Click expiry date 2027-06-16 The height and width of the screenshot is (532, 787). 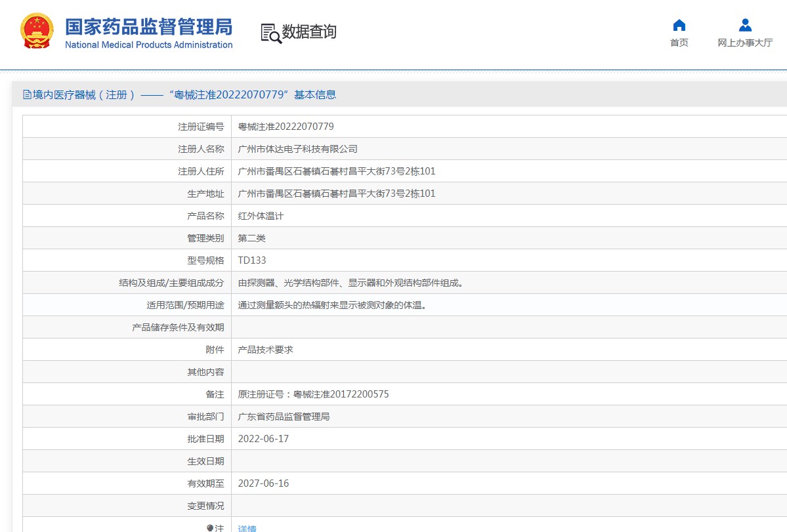point(263,483)
